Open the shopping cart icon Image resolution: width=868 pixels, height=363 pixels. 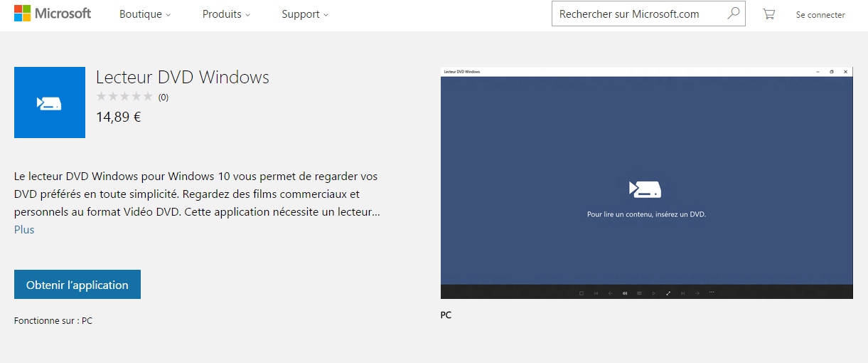click(768, 14)
